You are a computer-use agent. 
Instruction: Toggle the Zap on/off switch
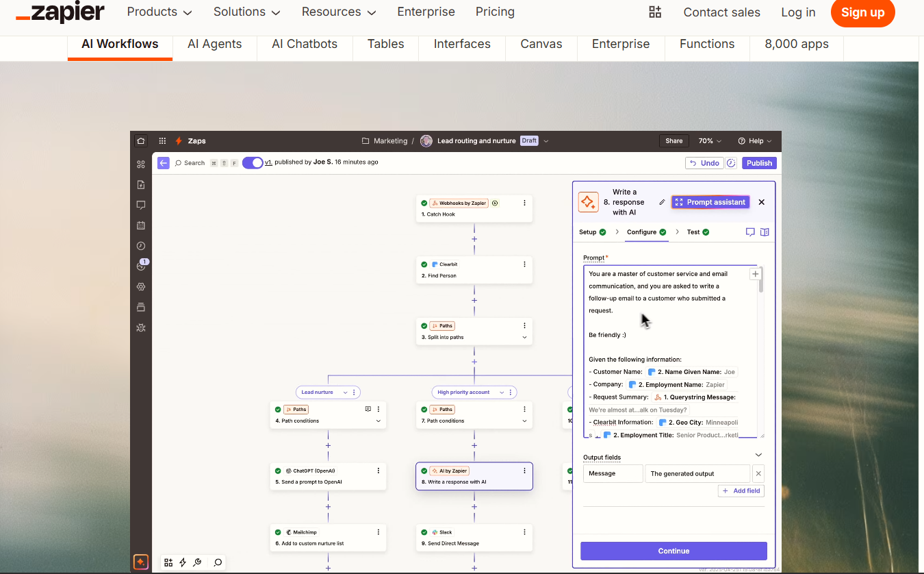click(253, 163)
